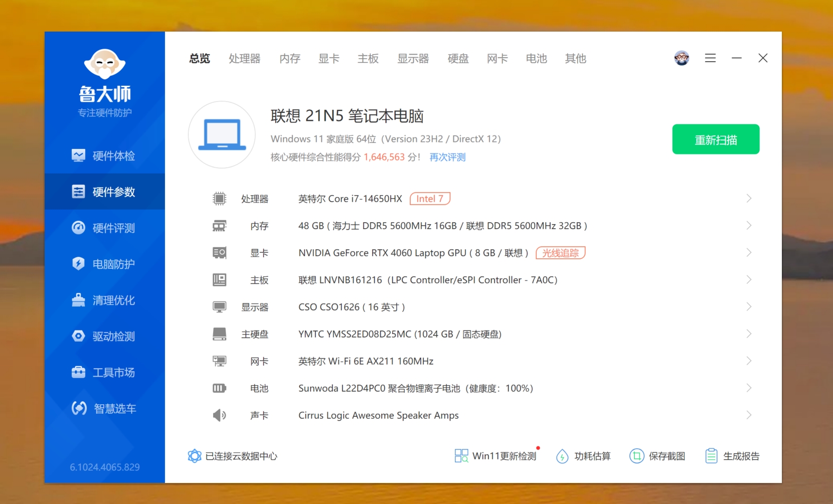Screen dimensions: 833x504
Task: Click the 网卡 network adapter icon
Action: pos(219,361)
